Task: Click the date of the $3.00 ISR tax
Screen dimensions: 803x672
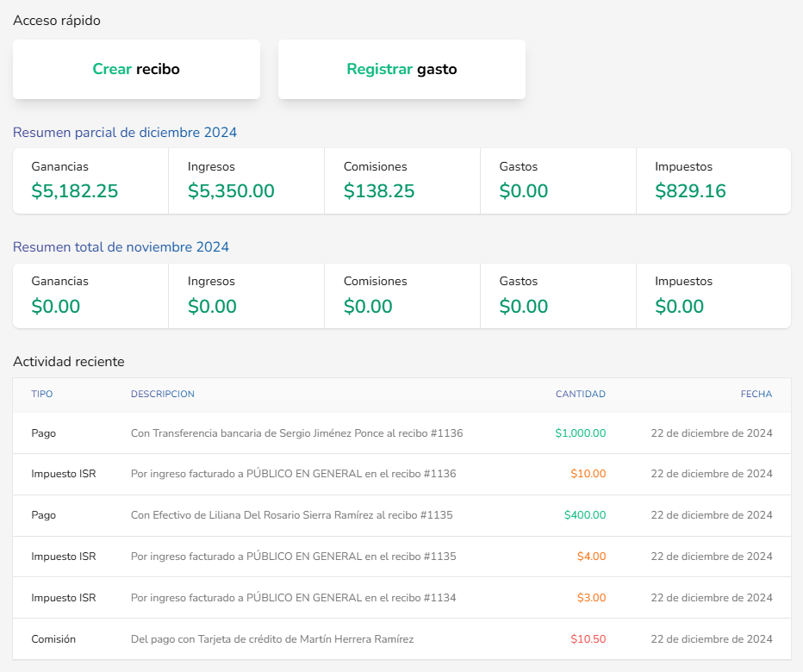Action: click(712, 598)
